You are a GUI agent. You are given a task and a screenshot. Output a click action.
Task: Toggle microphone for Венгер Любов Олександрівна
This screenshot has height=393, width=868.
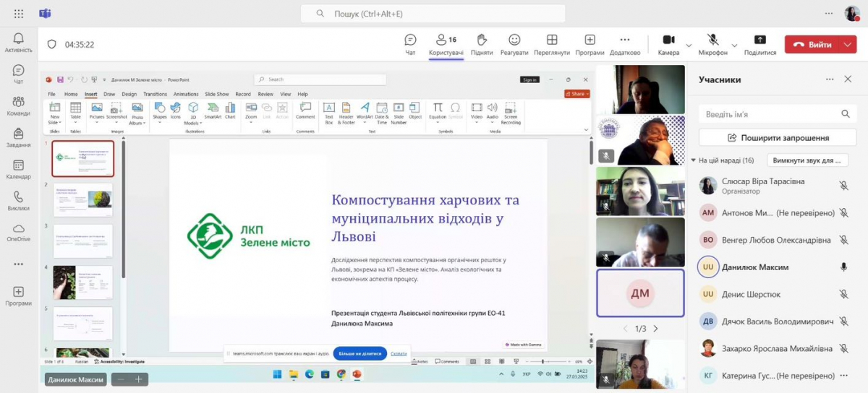tap(843, 240)
